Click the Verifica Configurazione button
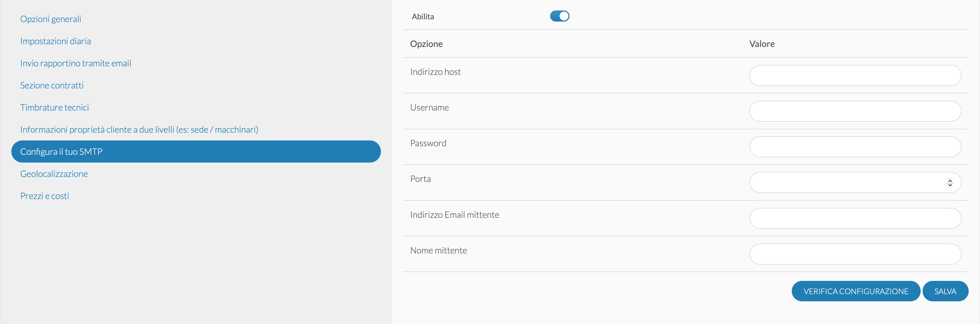980x324 pixels. 855,291
